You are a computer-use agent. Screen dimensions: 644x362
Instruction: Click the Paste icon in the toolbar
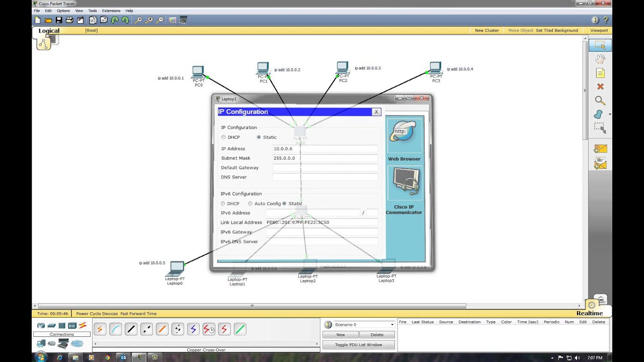104,20
